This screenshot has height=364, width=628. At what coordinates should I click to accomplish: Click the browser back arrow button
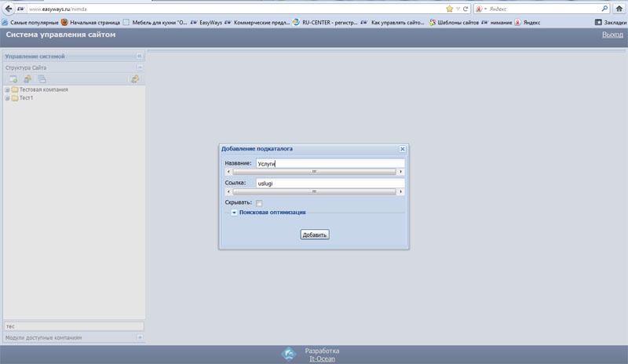pos(8,9)
